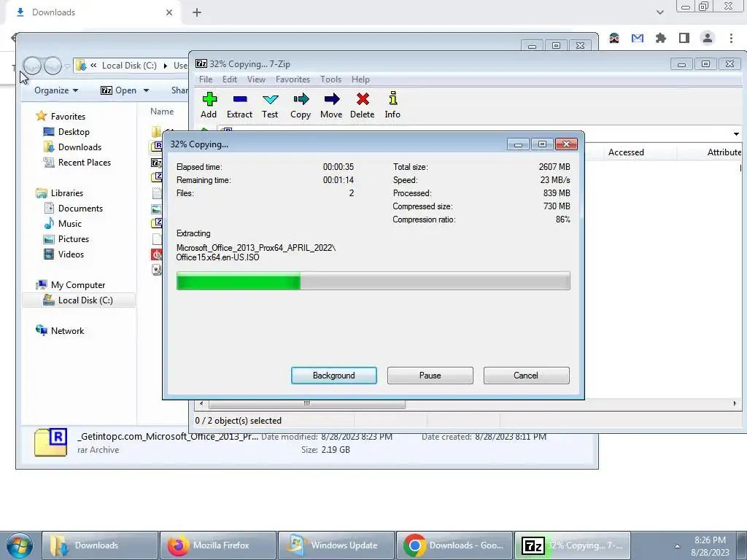Open Documents library in Explorer sidebar
Viewport: 747px width, 560px height.
80,208
